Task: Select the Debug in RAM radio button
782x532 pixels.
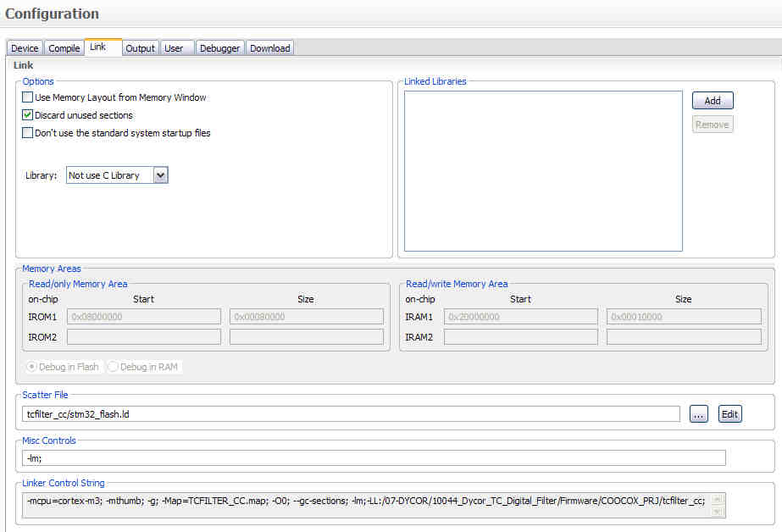Action: tap(111, 366)
